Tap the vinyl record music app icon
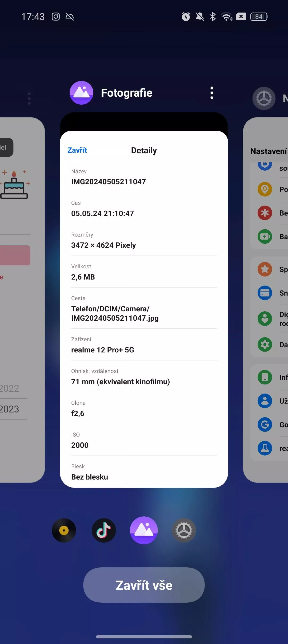The image size is (288, 644). pyautogui.click(x=64, y=530)
